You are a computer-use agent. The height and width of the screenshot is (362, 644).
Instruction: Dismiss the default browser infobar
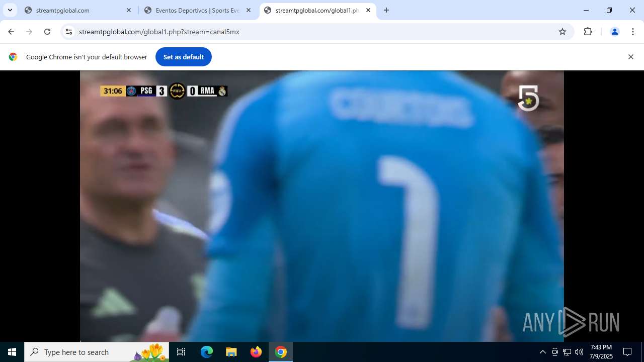(631, 57)
